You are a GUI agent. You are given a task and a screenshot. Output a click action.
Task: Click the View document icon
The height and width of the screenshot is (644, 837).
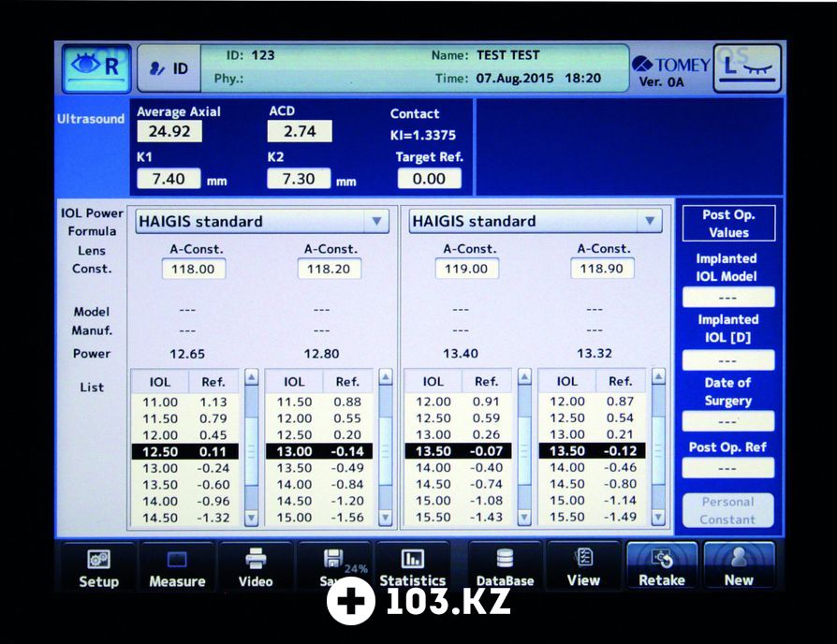(583, 567)
